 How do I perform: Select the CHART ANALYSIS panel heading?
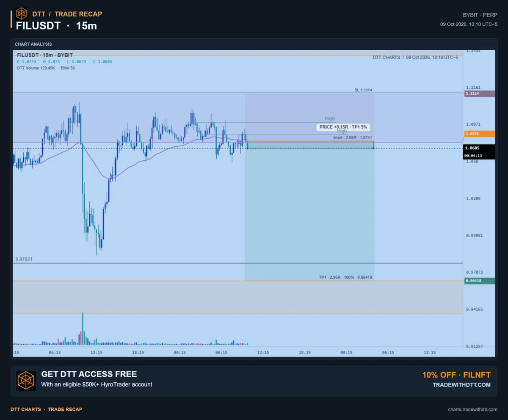[x=33, y=44]
